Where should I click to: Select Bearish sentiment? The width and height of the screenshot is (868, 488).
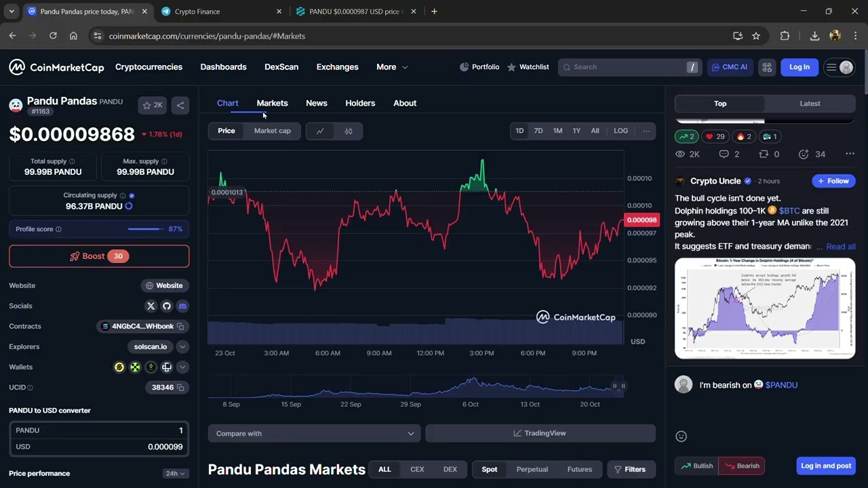click(x=741, y=466)
